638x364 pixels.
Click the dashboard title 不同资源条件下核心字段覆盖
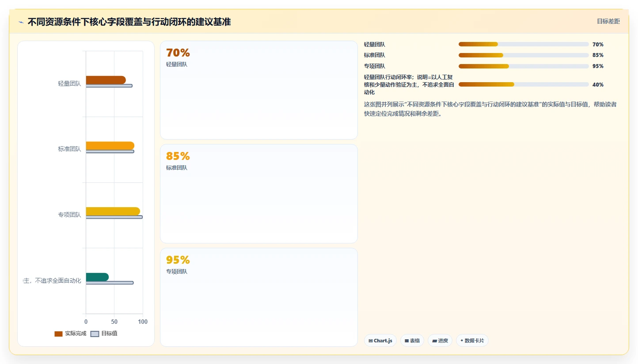coord(129,22)
